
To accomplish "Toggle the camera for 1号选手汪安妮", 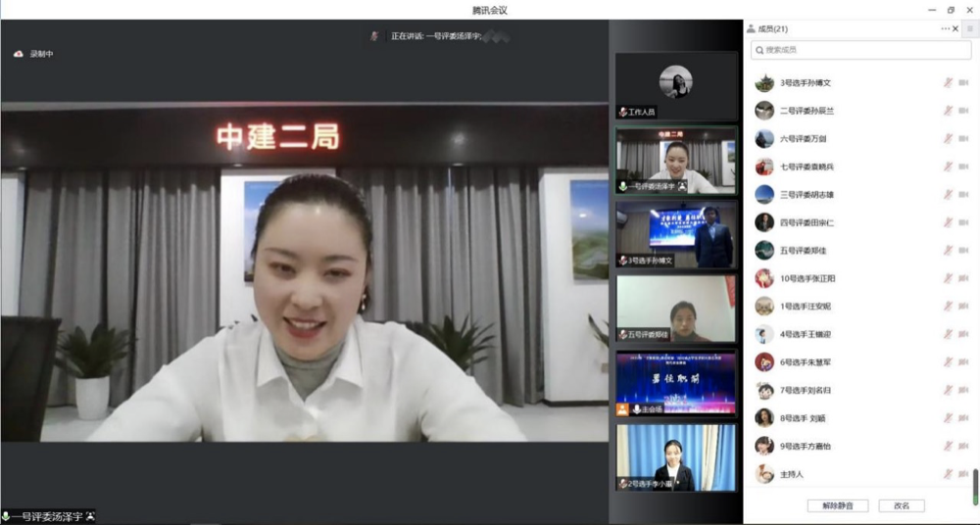I will pyautogui.click(x=964, y=306).
